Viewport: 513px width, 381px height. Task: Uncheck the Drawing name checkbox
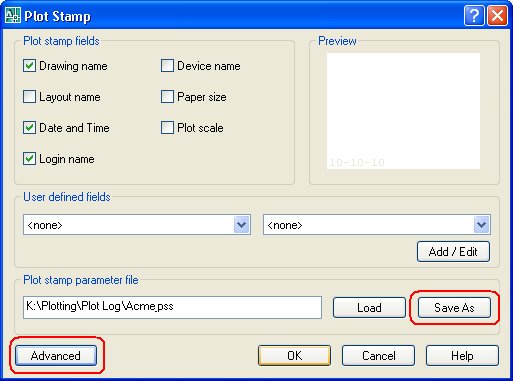point(29,66)
